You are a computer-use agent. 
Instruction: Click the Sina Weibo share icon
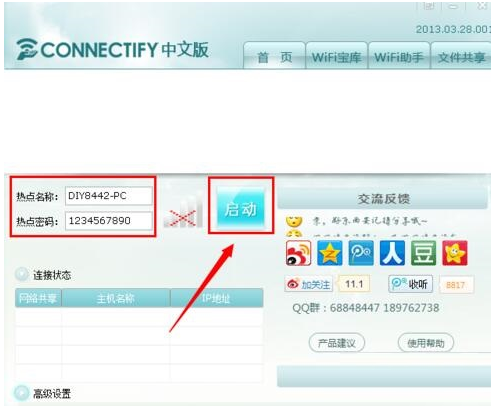(x=298, y=253)
